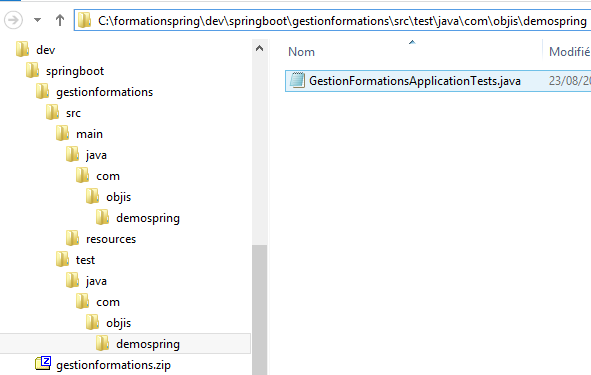Select the main folder node
Image resolution: width=591 pixels, height=375 pixels.
click(x=89, y=134)
